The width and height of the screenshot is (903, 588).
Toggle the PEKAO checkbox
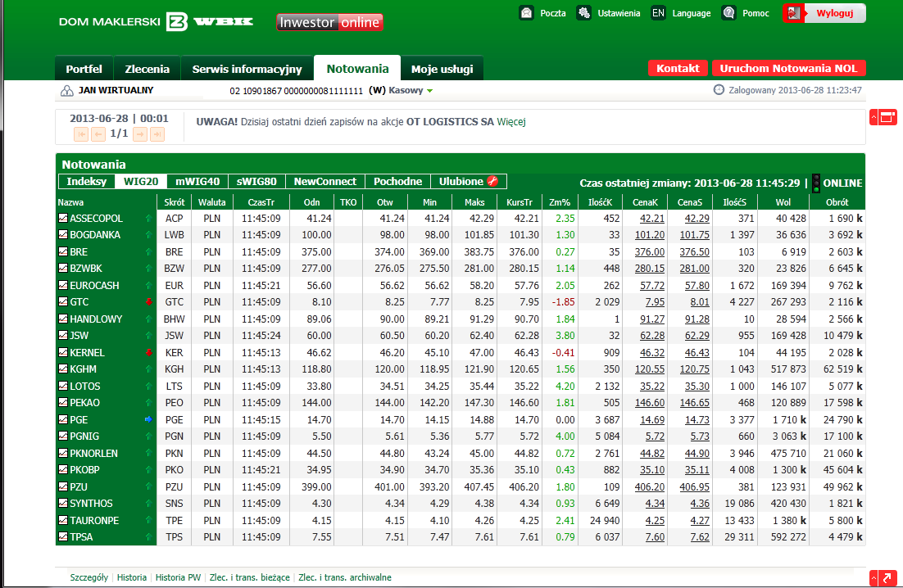click(x=63, y=403)
